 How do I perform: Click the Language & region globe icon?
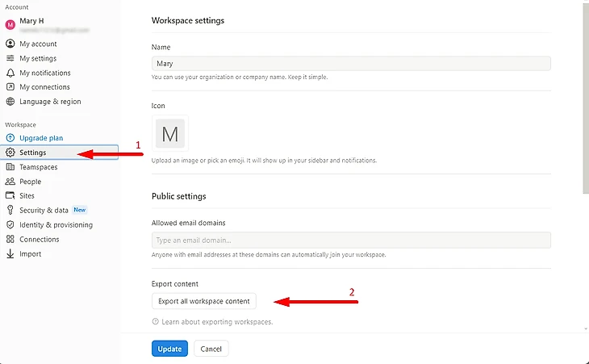(10, 102)
